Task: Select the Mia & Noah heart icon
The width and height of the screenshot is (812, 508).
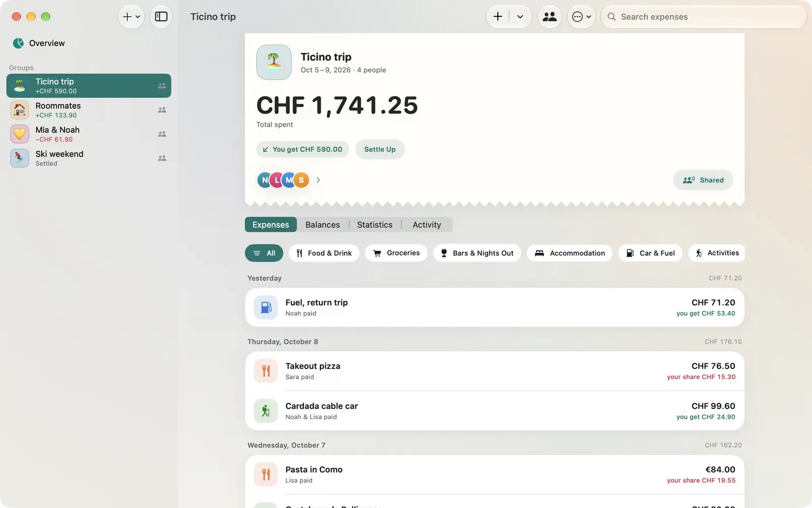Action: [20, 134]
